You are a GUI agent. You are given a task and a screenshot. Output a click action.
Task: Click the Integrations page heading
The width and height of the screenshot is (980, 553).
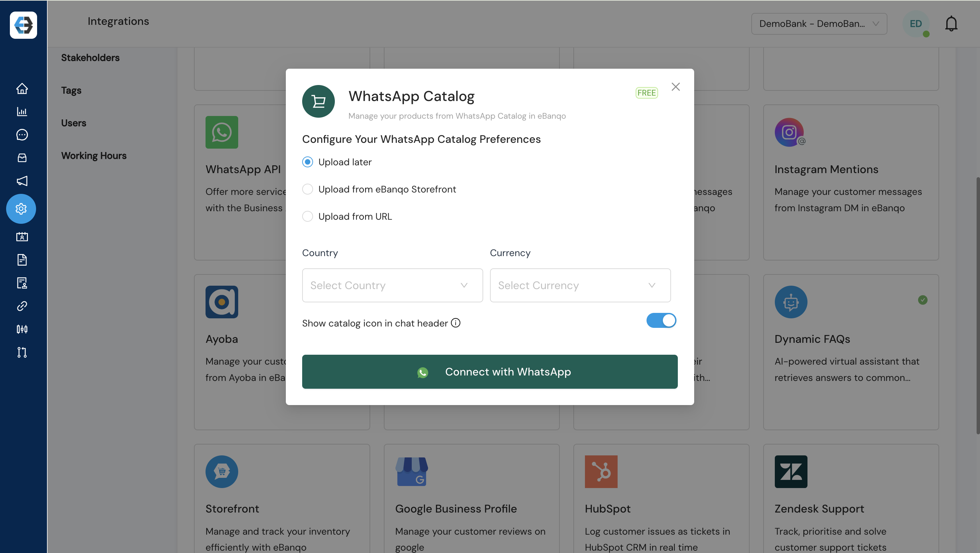click(x=118, y=21)
